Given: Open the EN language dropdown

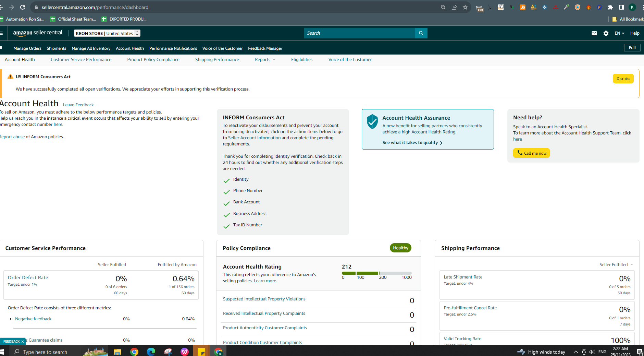Looking at the screenshot, I should (619, 33).
